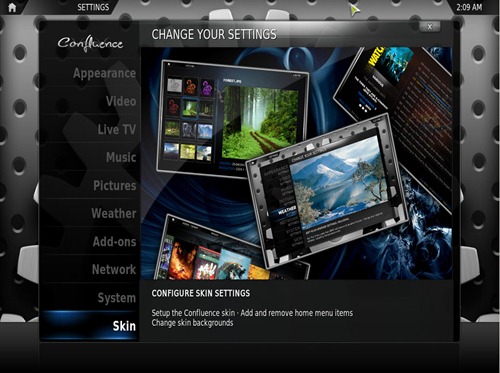Image resolution: width=500 pixels, height=373 pixels.
Task: Open the Appearance settings category
Action: [90, 73]
